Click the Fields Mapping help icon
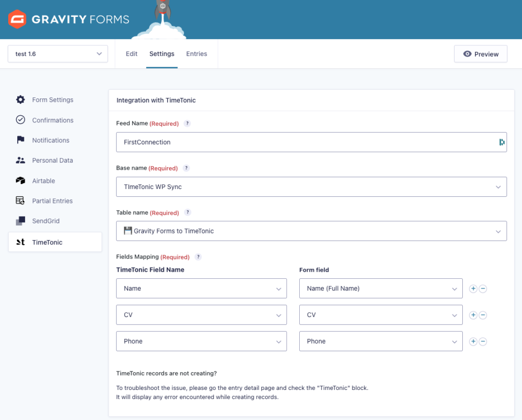Viewport: 522px width, 420px height. pyautogui.click(x=198, y=257)
